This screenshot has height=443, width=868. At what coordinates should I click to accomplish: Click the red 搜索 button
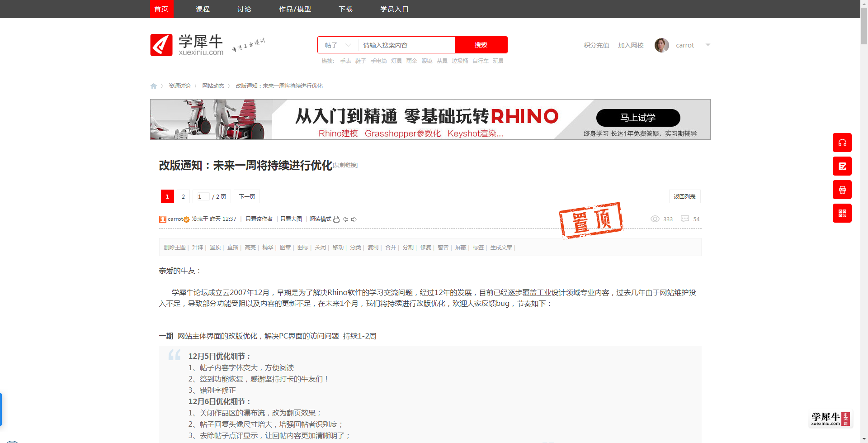click(x=481, y=45)
